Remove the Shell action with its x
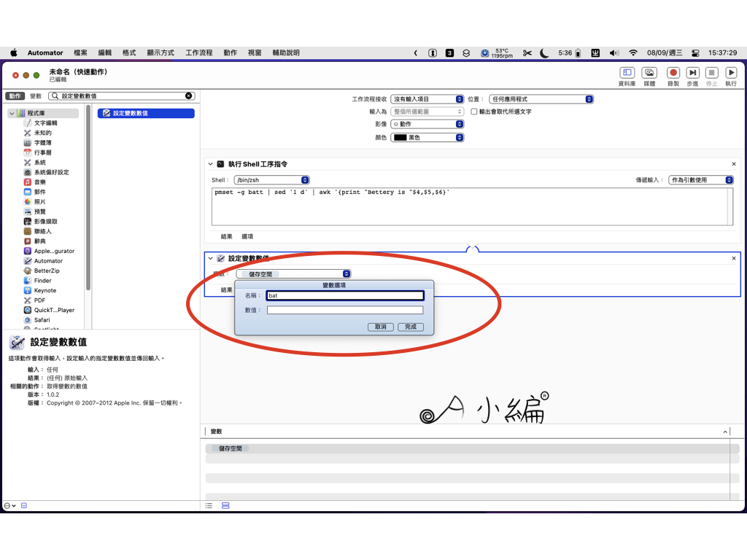The height and width of the screenshot is (560, 747). pyautogui.click(x=734, y=164)
